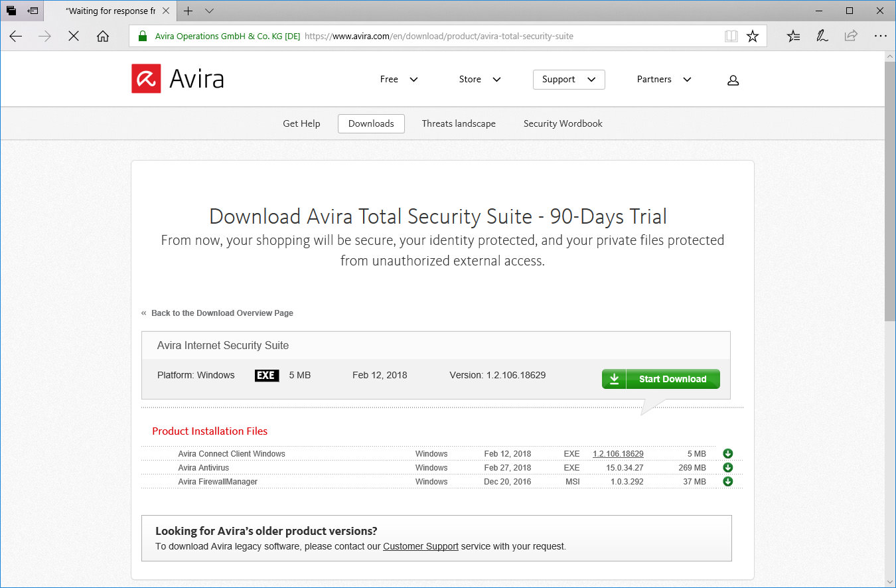Screen dimensions: 896x588
Task: Click the 37 MB size value
Action: [694, 482]
